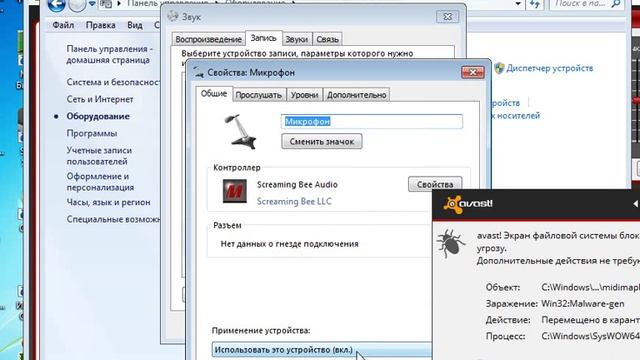Click the Win32:Malware-gen infection text
The image size is (640, 360).
(x=582, y=304)
